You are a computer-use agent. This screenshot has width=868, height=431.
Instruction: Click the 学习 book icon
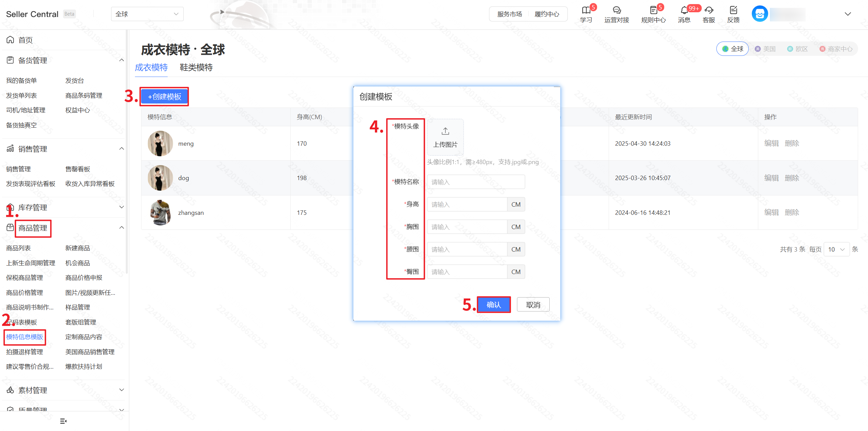pyautogui.click(x=586, y=10)
